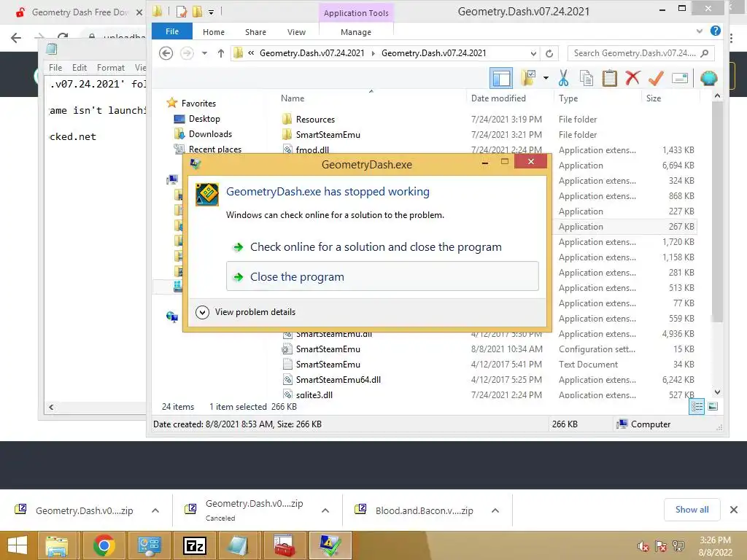Open the Share ribbon tab
The width and height of the screenshot is (747, 560).
[255, 32]
